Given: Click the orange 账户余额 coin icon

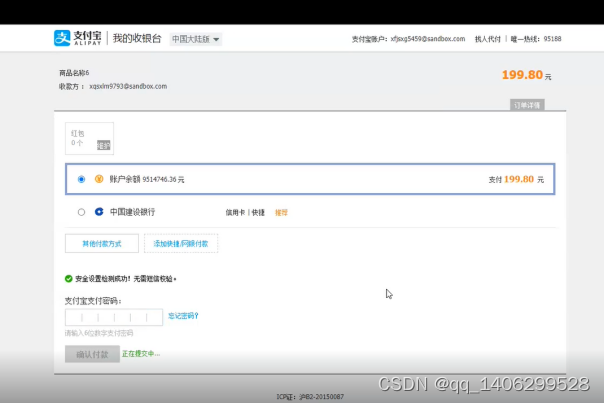Looking at the screenshot, I should [x=99, y=179].
